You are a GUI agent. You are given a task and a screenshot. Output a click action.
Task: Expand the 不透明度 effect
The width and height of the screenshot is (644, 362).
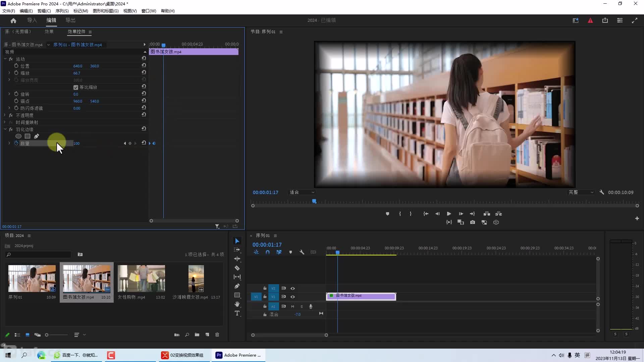click(x=5, y=115)
